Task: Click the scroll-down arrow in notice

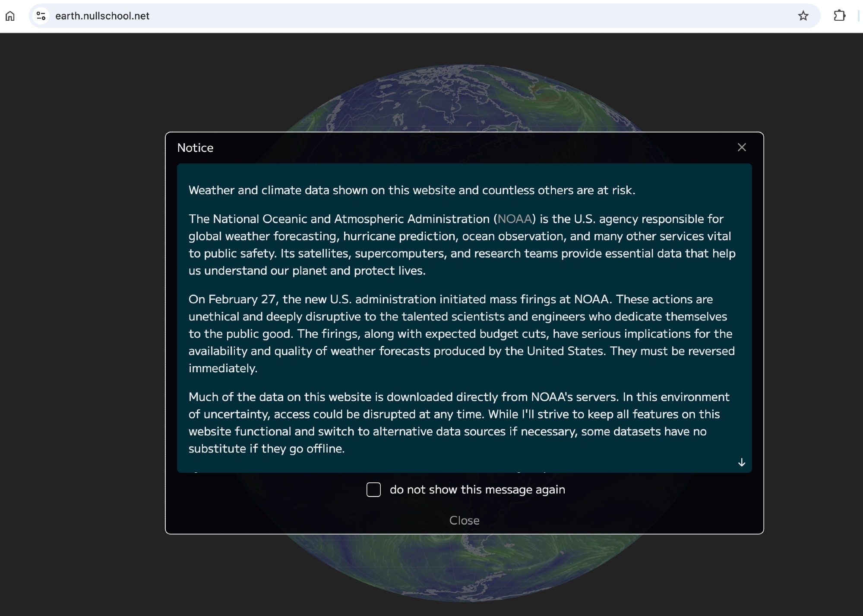Action: pos(741,462)
